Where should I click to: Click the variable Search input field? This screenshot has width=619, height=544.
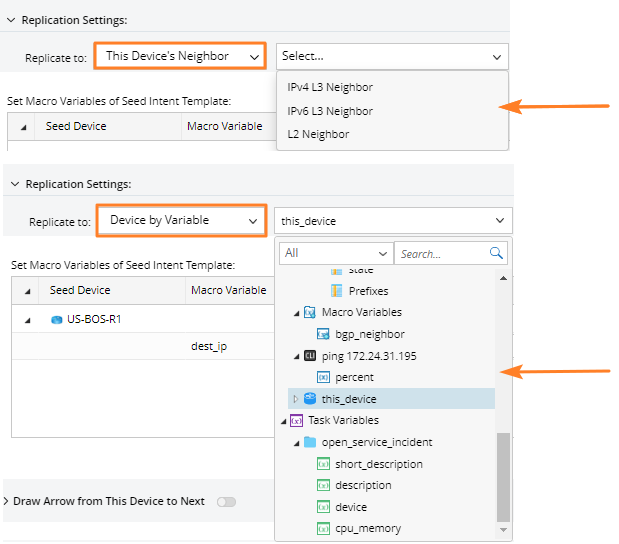click(440, 253)
